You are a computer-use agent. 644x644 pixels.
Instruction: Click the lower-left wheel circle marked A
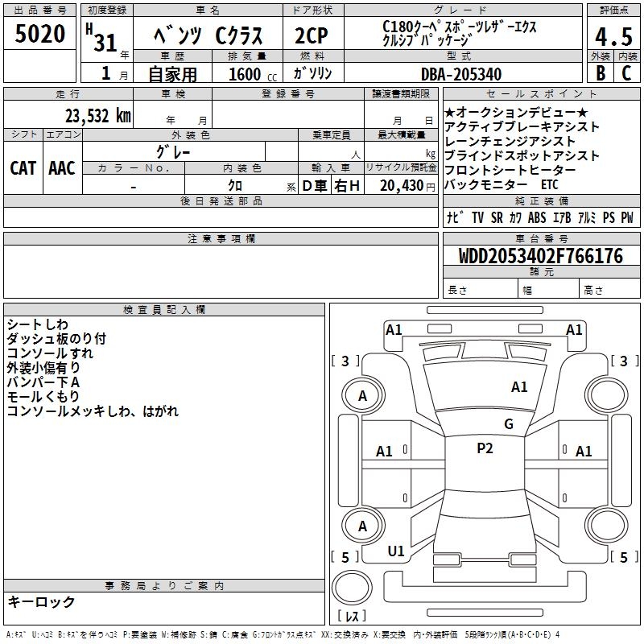point(362,526)
